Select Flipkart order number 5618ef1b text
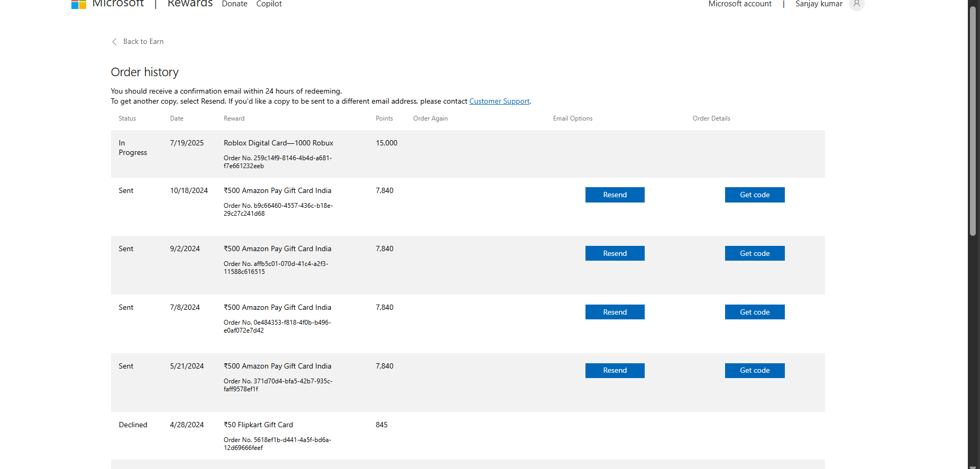This screenshot has width=980, height=469. [x=278, y=444]
